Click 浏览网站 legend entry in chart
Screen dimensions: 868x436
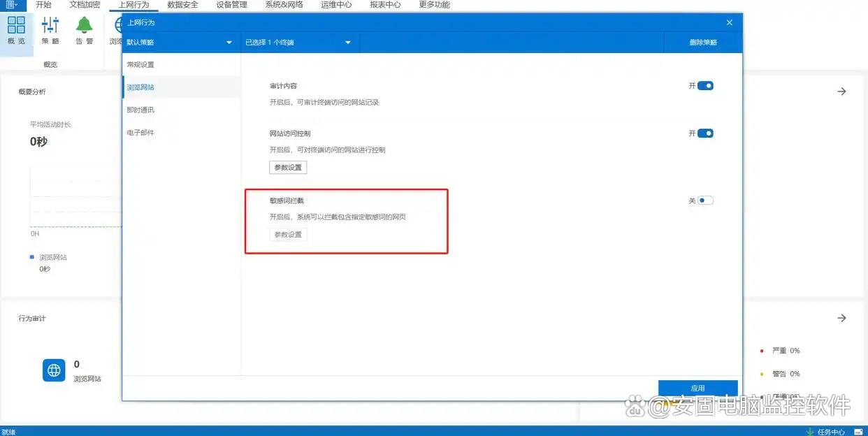(x=49, y=257)
